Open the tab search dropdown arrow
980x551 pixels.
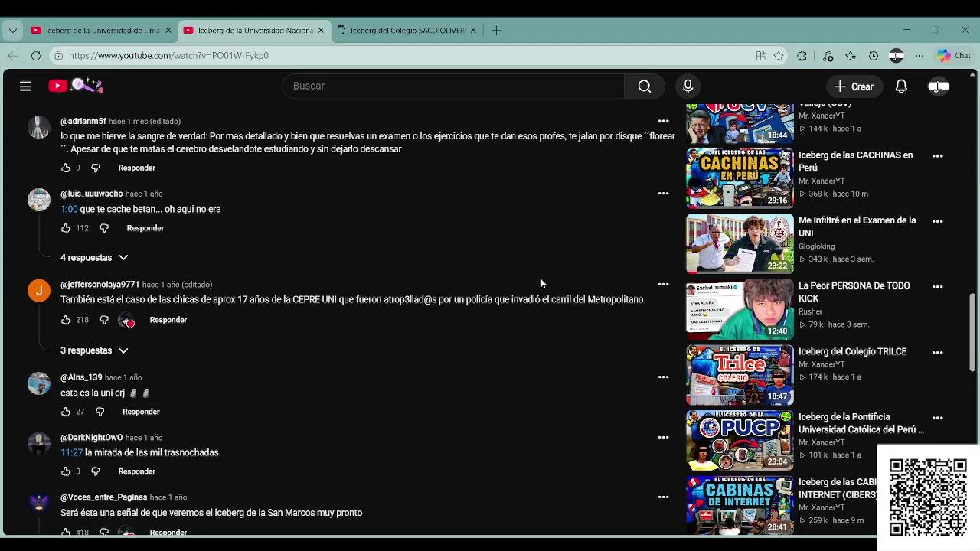(12, 31)
